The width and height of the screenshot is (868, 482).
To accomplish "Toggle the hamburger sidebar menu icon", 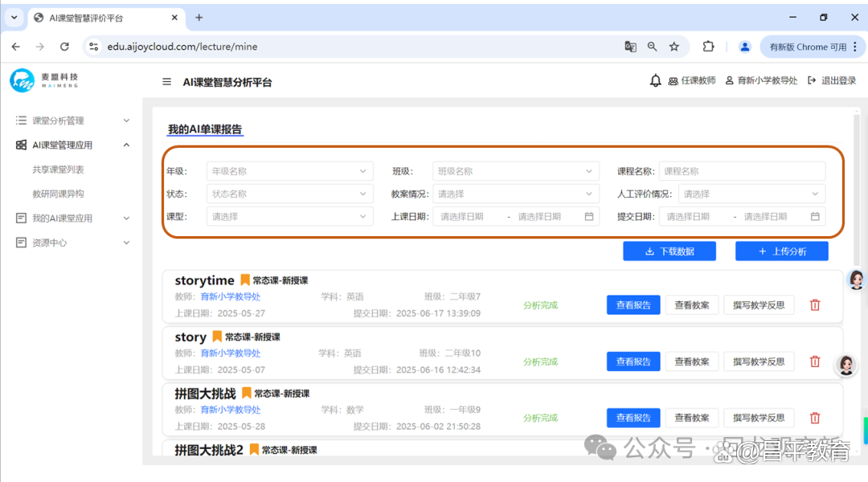I will [x=166, y=82].
